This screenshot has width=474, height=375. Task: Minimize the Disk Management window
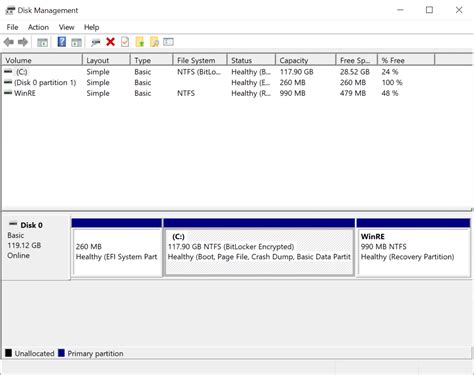click(400, 10)
